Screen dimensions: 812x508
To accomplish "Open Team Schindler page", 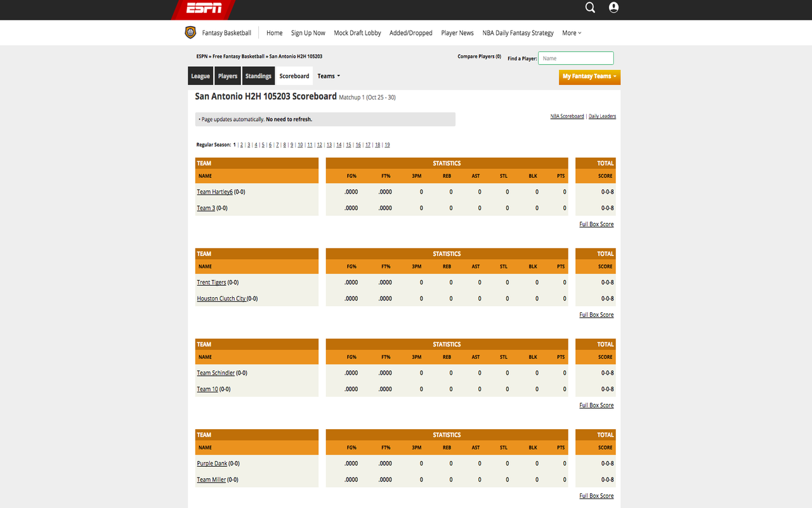I will (x=216, y=373).
